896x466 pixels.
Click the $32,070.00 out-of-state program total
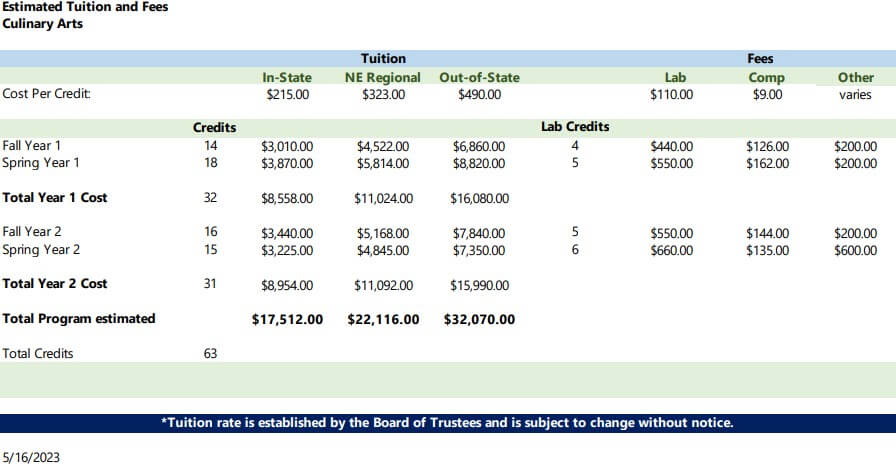click(479, 319)
